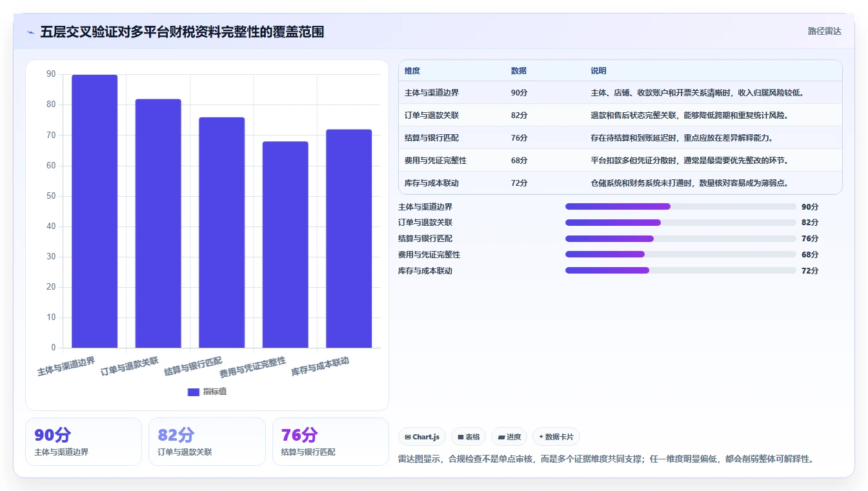This screenshot has height=491, width=868.
Task: Click the 主体与渠道边界 x-axis label
Action: (66, 366)
